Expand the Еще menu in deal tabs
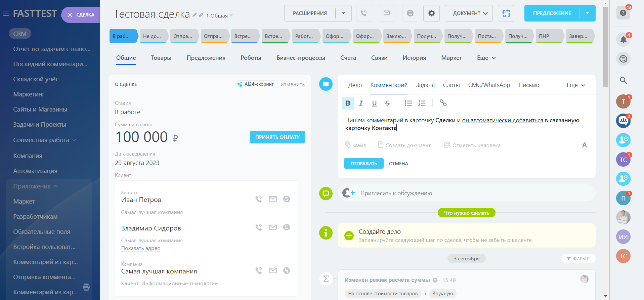Image resolution: width=644 pixels, height=300 pixels. pos(486,58)
